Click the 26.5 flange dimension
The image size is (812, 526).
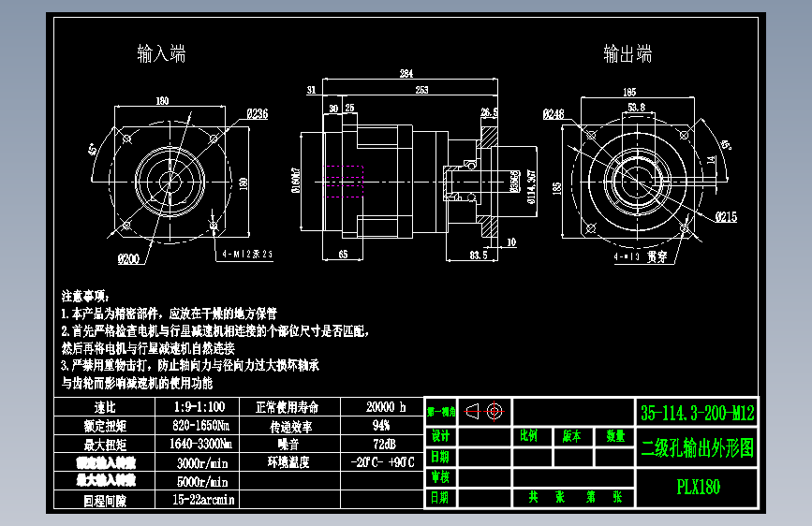pos(490,111)
